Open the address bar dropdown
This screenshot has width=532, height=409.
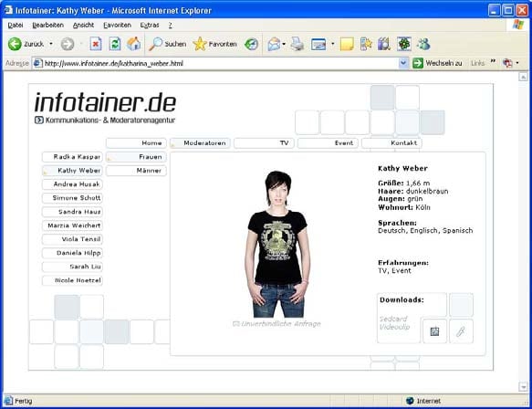403,63
